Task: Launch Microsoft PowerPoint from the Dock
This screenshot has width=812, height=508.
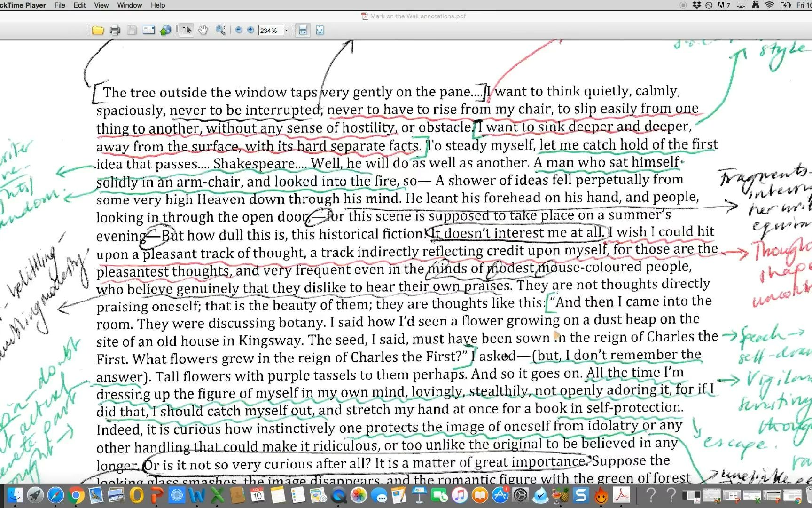Action: [156, 495]
